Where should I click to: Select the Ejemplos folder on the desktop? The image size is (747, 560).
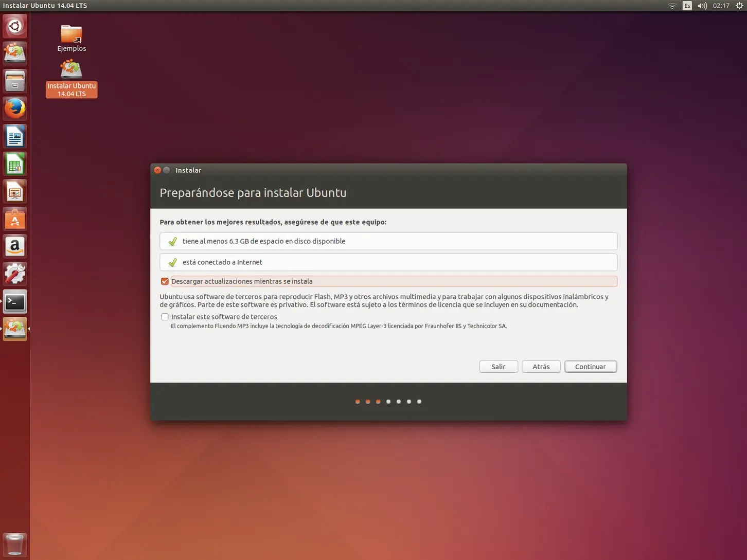pyautogui.click(x=72, y=39)
